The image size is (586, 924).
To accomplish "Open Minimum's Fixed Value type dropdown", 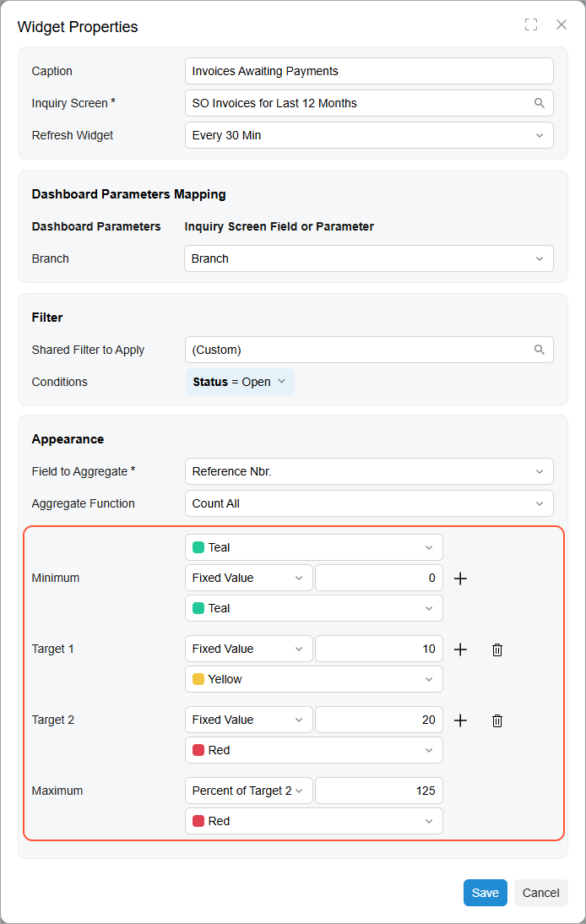I will pos(248,578).
